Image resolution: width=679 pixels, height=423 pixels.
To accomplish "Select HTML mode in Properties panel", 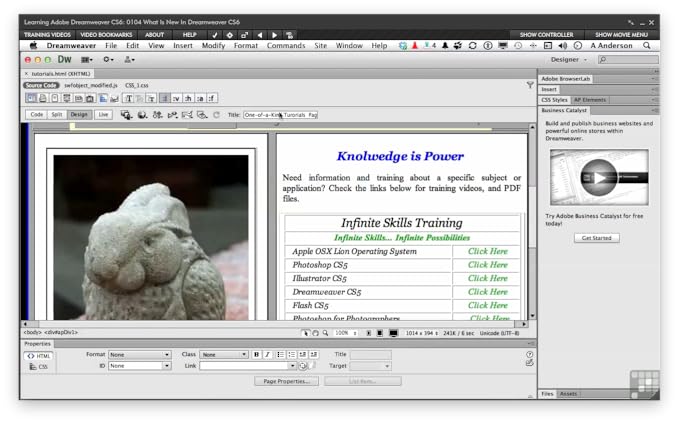I will [x=39, y=355].
